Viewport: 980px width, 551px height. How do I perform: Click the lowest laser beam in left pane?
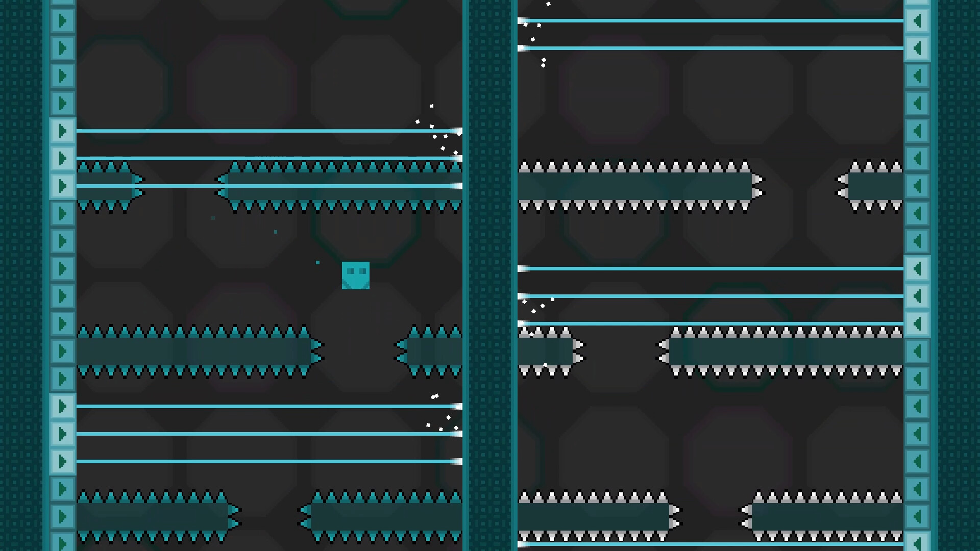coord(265,462)
